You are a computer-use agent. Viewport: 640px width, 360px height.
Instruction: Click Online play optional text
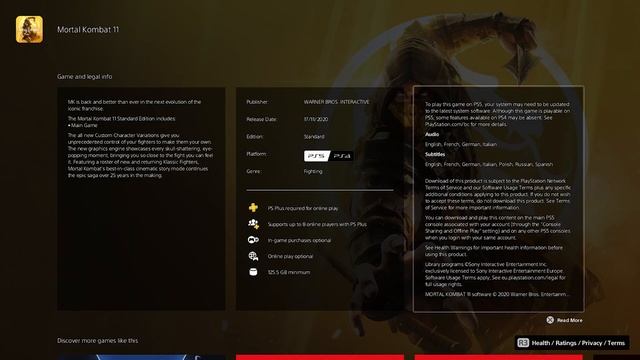click(x=290, y=256)
